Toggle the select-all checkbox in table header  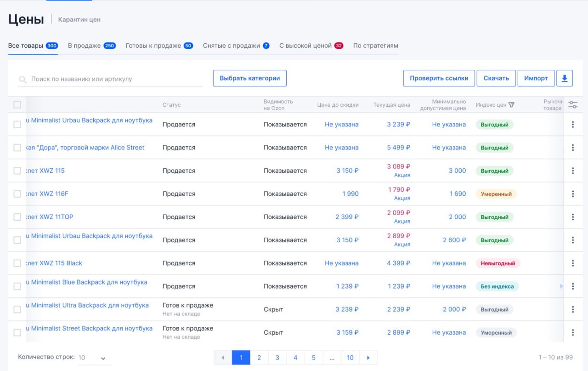point(17,105)
